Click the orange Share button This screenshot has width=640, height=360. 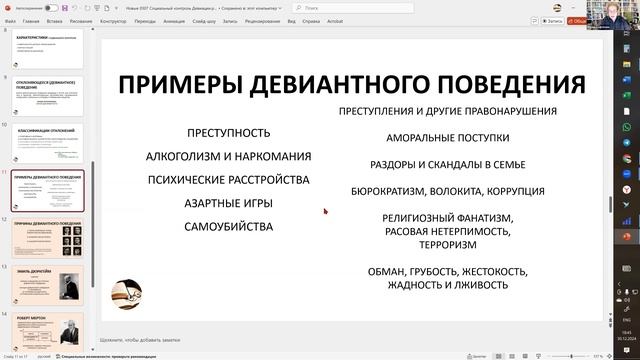(576, 21)
